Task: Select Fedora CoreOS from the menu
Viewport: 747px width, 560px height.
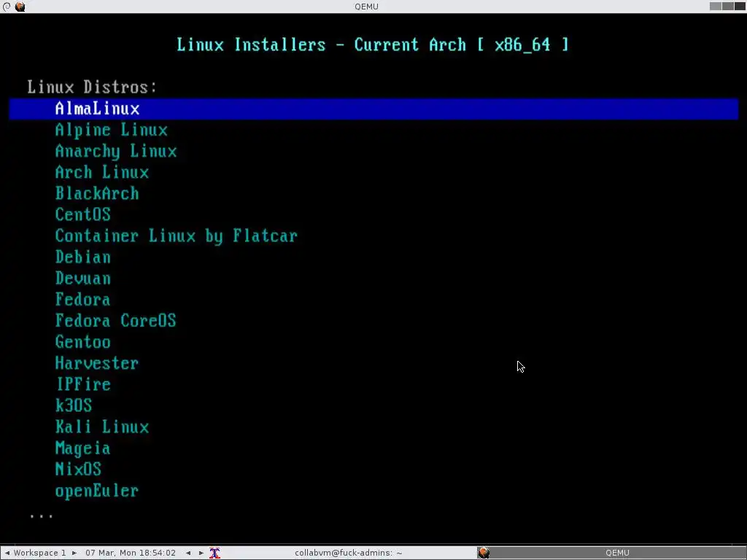Action: (x=116, y=321)
